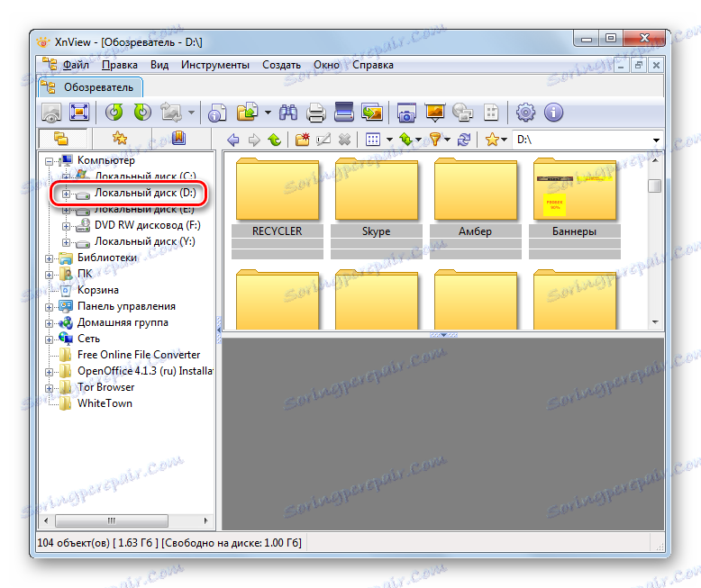Go up one folder level
The image size is (701, 588).
coord(275,140)
